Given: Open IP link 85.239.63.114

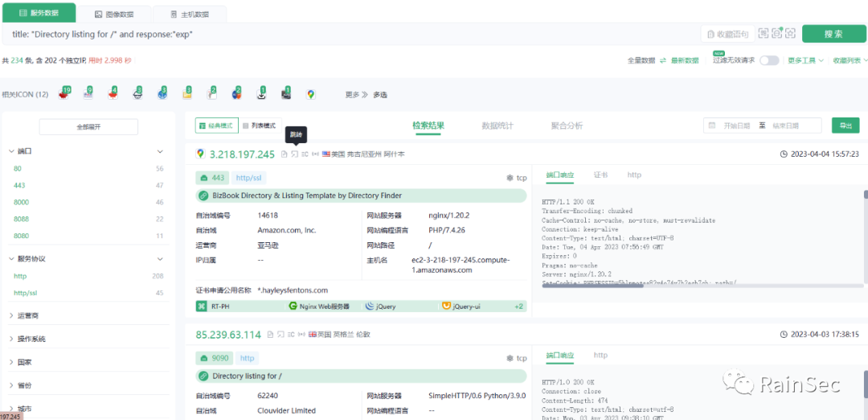Looking at the screenshot, I should pos(228,335).
